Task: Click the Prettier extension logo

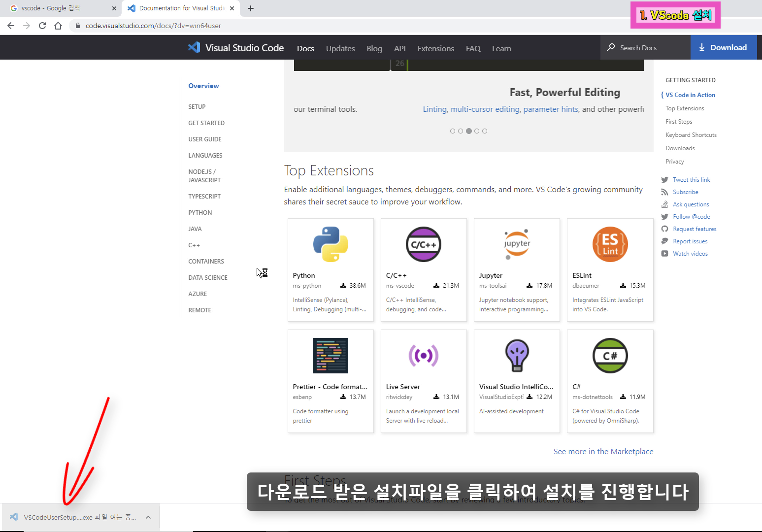Action: (x=331, y=356)
